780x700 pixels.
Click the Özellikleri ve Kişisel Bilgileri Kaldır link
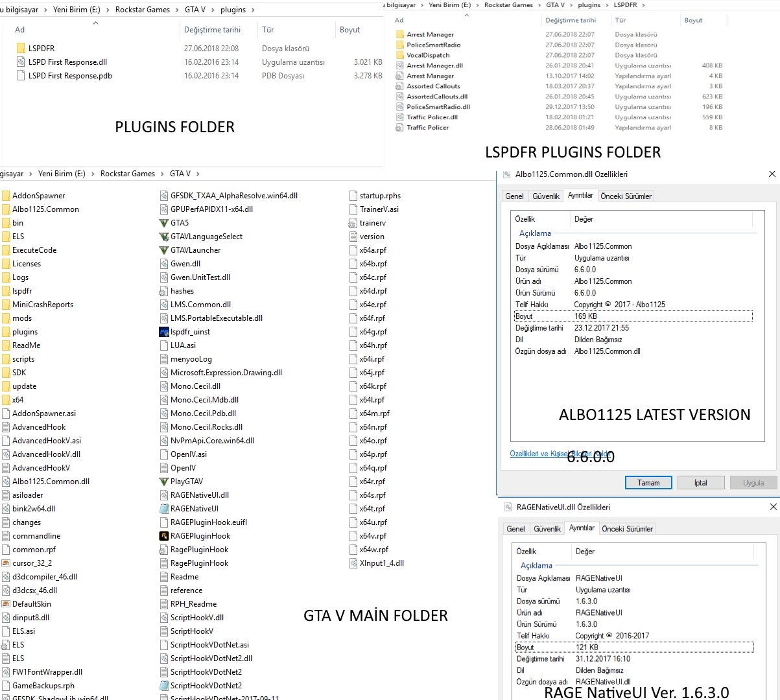click(x=560, y=454)
